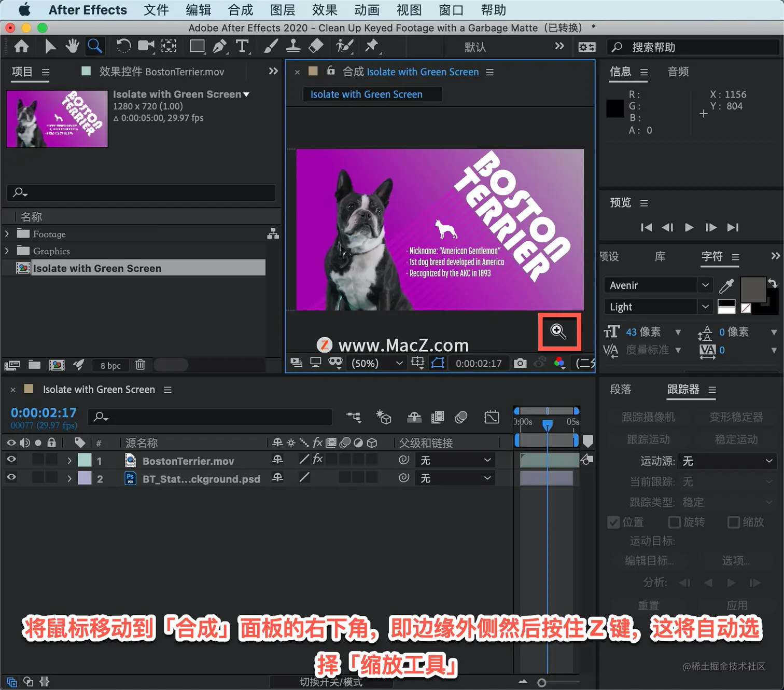Viewport: 784px width, 690px height.
Task: Switch to the 段落 tab
Action: tap(621, 389)
